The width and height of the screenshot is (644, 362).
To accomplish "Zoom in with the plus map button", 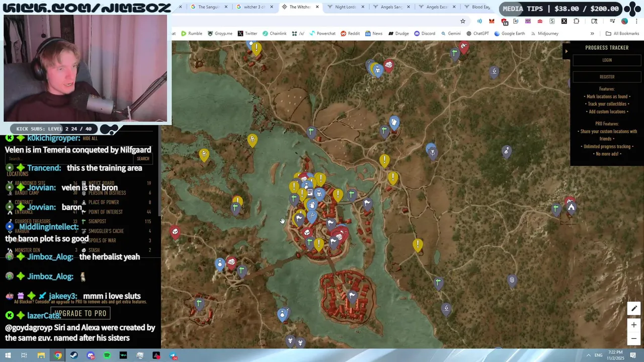I will (x=634, y=325).
